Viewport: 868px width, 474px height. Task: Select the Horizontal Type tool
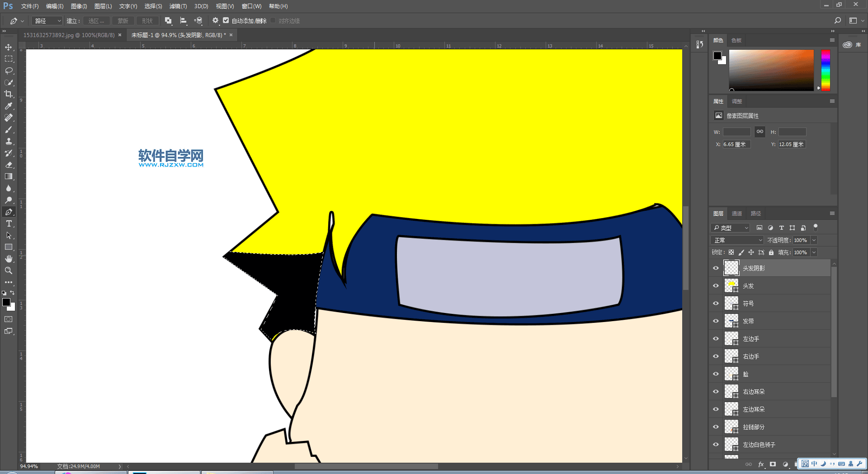[x=9, y=224]
